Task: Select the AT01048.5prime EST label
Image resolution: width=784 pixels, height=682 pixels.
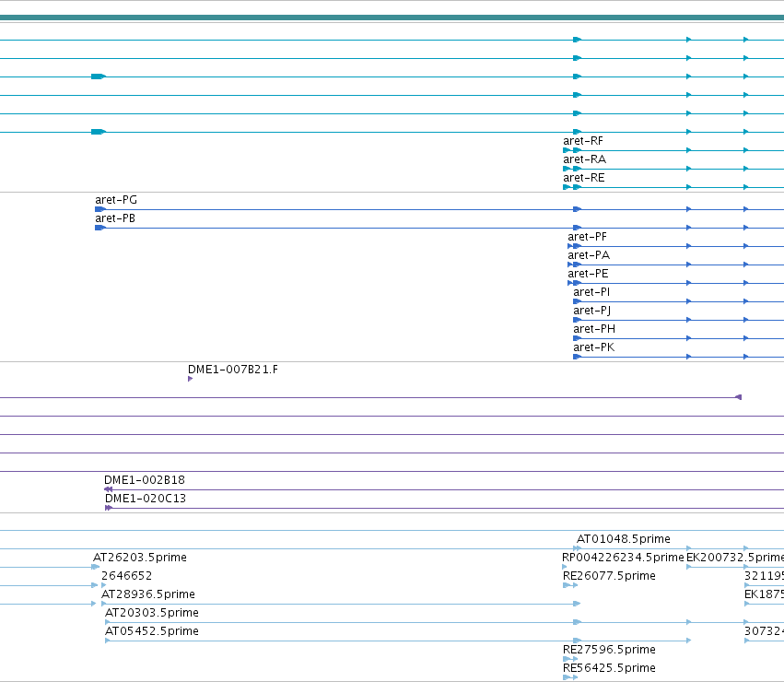Action: [x=624, y=539]
